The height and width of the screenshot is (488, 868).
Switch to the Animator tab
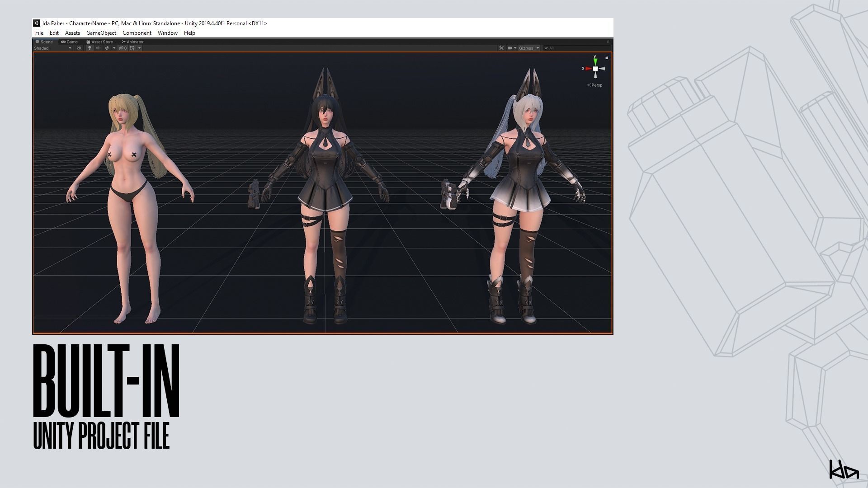tap(133, 42)
